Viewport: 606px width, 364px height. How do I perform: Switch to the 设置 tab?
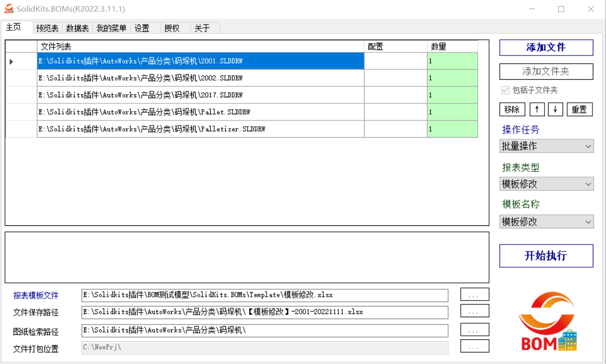point(142,28)
